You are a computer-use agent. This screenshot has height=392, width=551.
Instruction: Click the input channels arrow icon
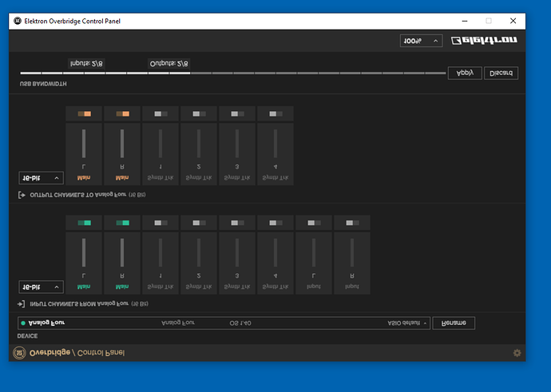pyautogui.click(x=21, y=304)
